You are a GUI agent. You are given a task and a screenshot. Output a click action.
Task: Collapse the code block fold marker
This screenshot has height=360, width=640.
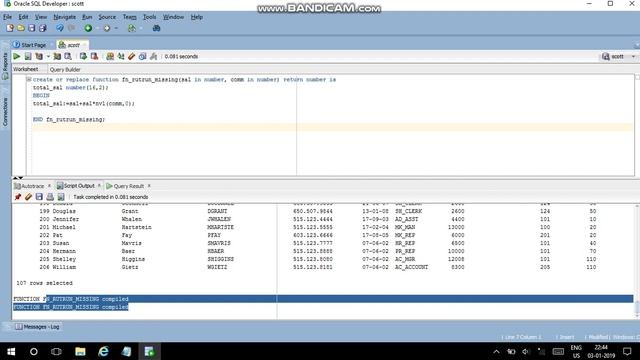pyautogui.click(x=29, y=79)
